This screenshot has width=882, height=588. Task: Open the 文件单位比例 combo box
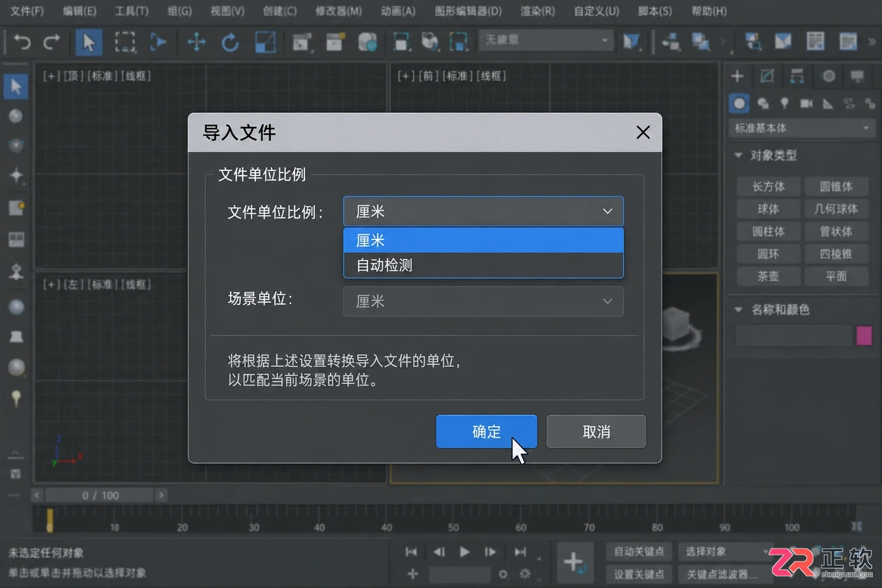pyautogui.click(x=483, y=211)
